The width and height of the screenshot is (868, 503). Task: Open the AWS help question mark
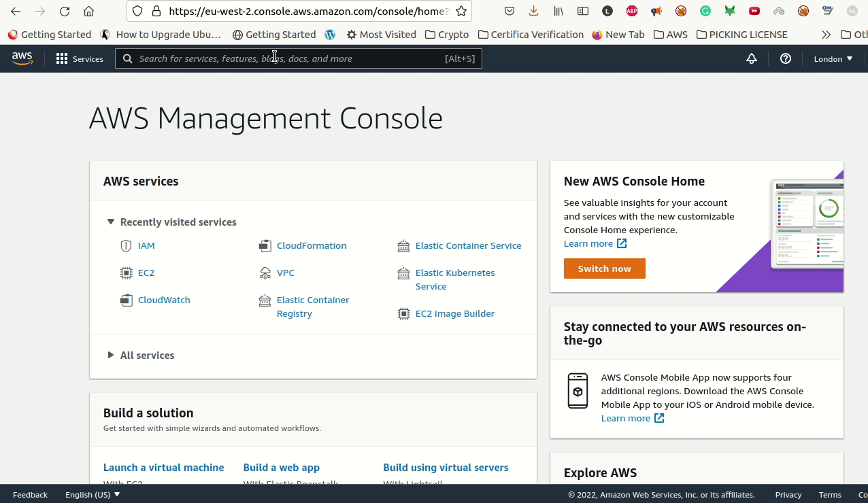coord(786,59)
